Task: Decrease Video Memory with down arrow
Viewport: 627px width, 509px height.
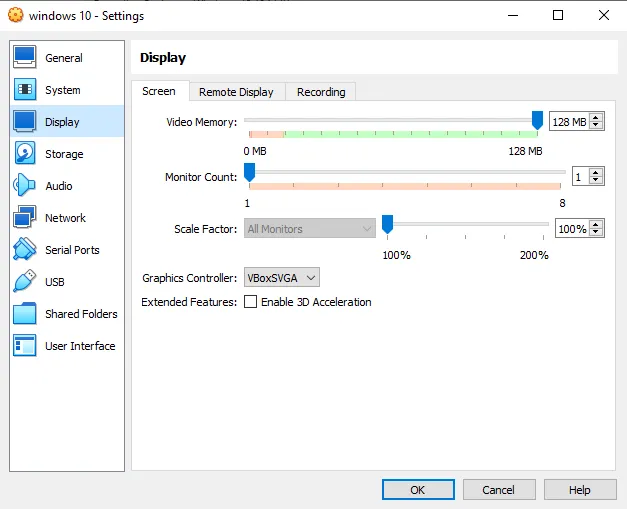Action: point(596,125)
